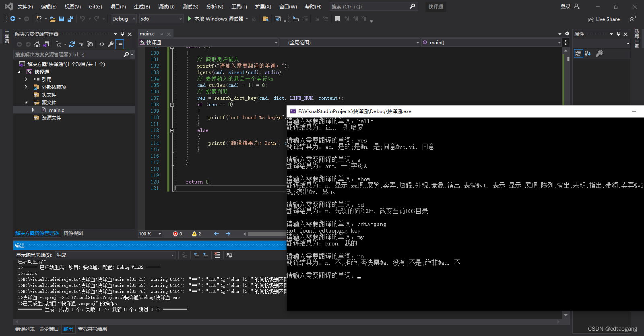Image resolution: width=644 pixels, height=336 pixels.
Task: Expand the 引用 node in Solution Explorer
Action: point(26,79)
